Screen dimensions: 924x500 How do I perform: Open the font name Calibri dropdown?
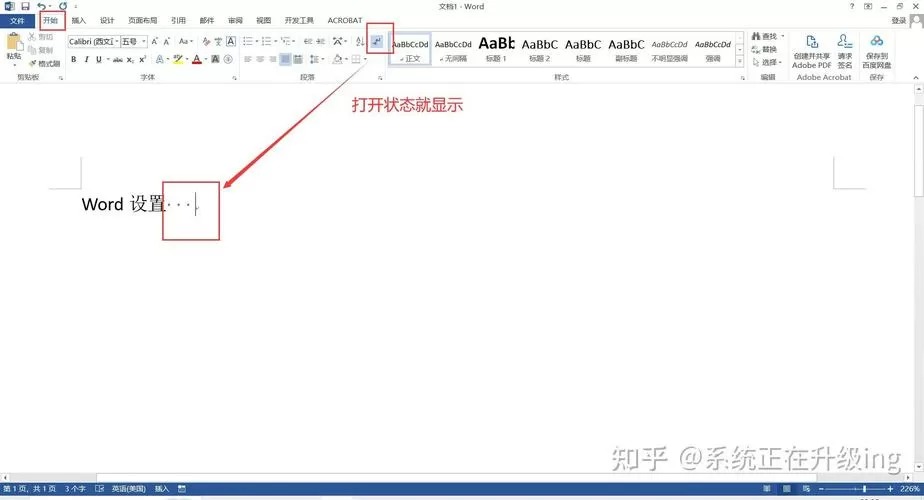click(117, 41)
